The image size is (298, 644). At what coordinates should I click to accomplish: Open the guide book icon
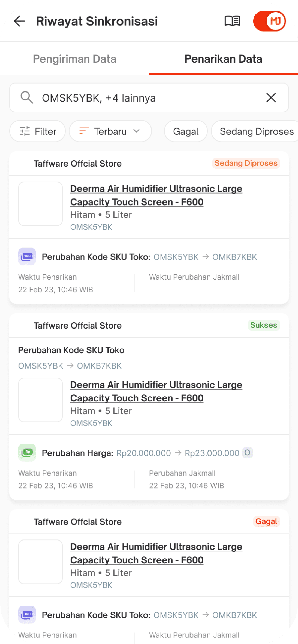coord(232,21)
